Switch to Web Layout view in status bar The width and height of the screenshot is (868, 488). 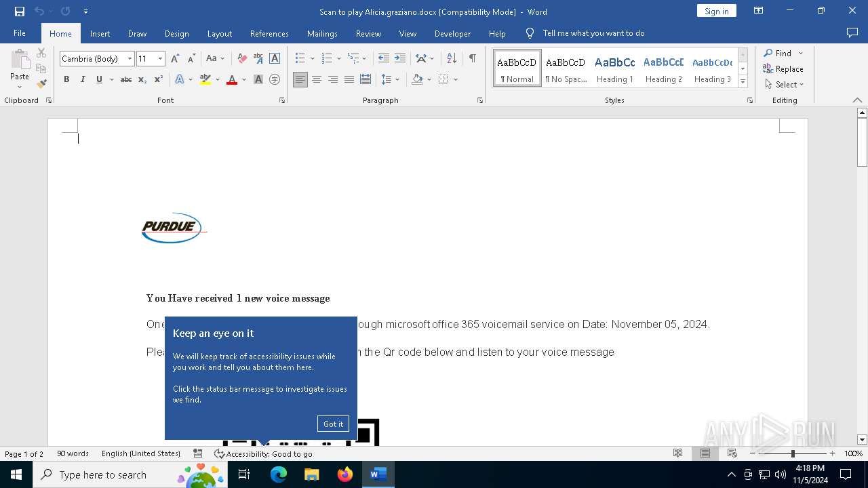[732, 453]
